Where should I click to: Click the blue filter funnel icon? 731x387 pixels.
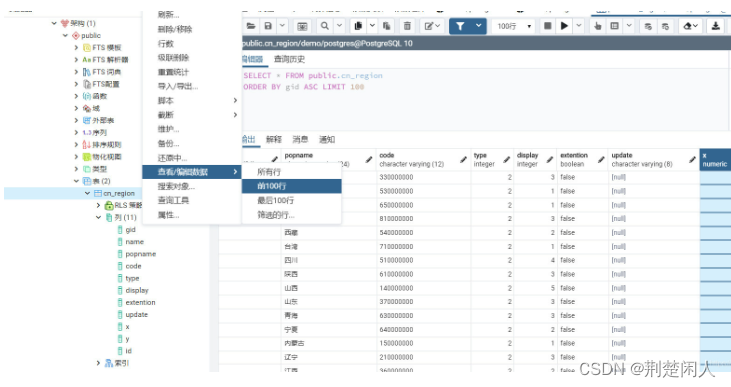click(460, 26)
